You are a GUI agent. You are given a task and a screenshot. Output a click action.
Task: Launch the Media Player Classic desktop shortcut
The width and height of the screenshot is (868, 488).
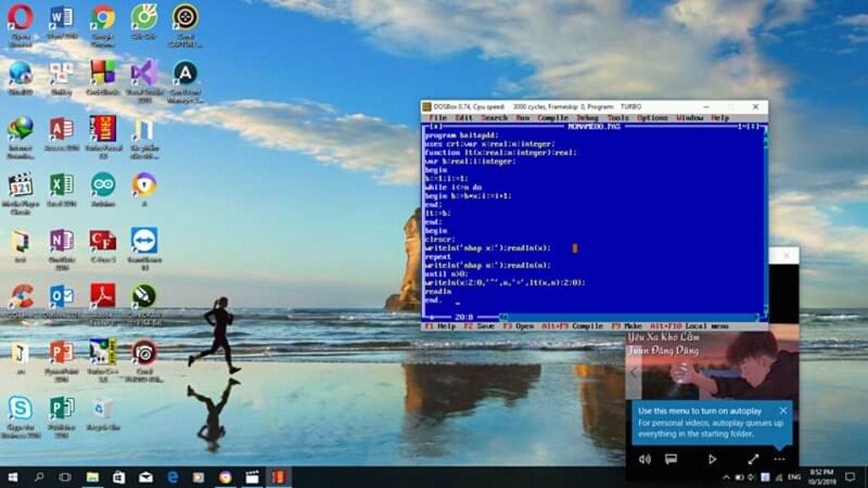click(20, 185)
